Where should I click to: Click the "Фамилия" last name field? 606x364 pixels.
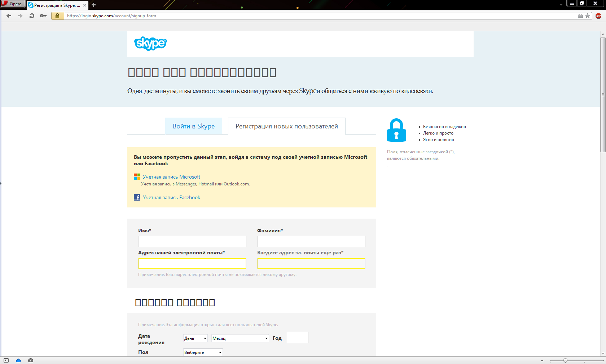311,241
